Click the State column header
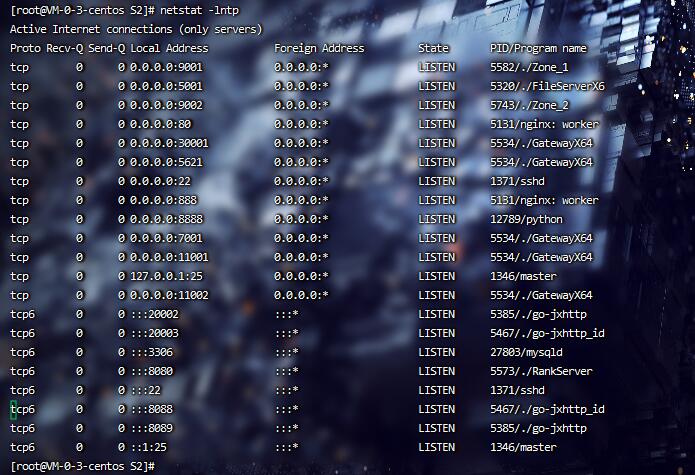Viewport: 695px width, 475px height. click(x=433, y=48)
